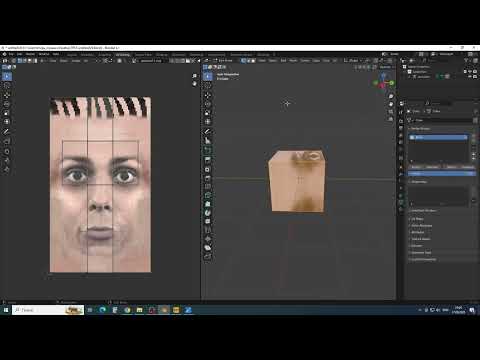Select the Transform tool in 3D viewport toolbar
This screenshot has width=480, height=360.
pos(207,122)
